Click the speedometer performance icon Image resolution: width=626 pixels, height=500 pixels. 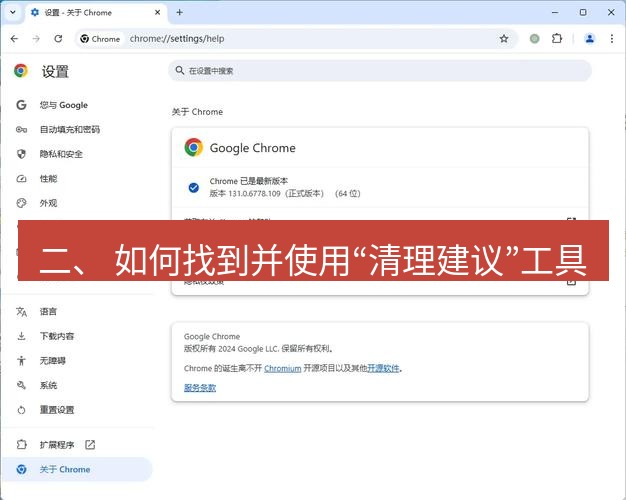pos(21,179)
